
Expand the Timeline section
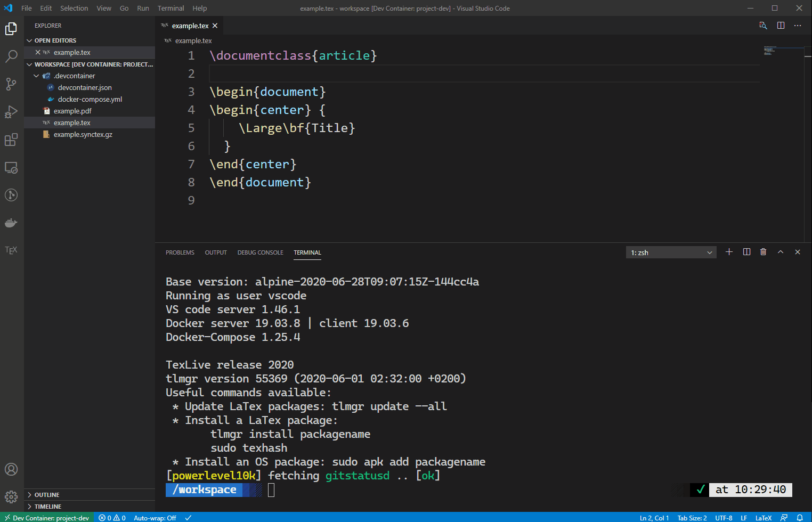90,507
